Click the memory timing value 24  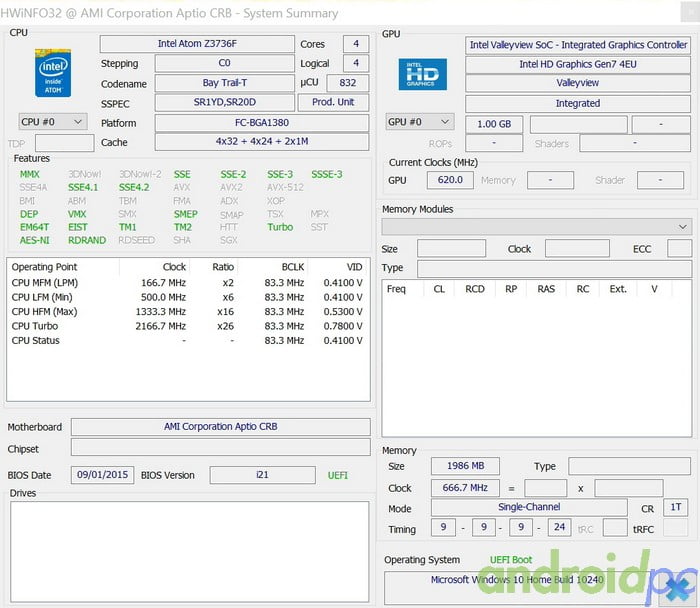(x=559, y=527)
